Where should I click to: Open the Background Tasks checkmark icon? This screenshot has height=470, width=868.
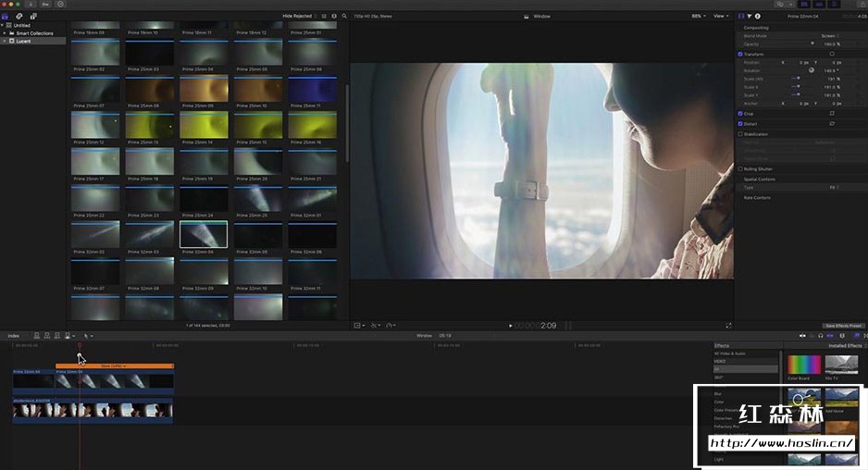click(60, 4)
